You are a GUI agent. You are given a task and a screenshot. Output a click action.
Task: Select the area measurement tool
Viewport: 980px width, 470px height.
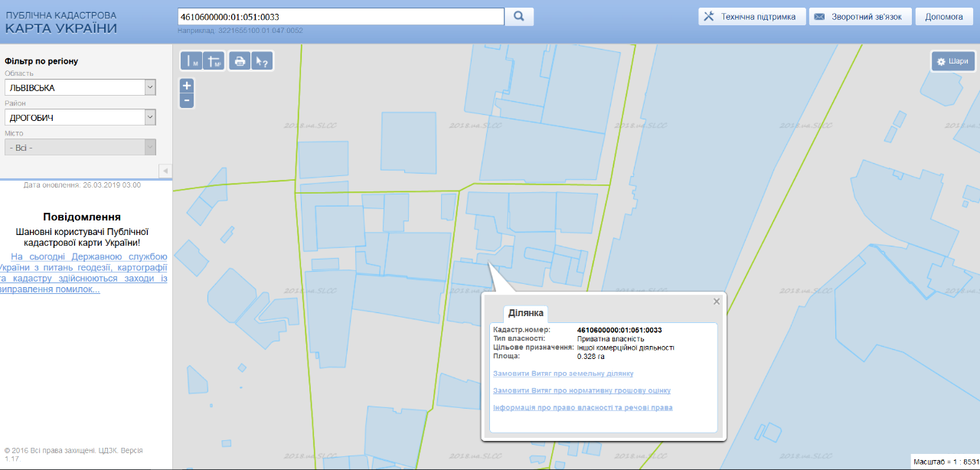click(214, 61)
